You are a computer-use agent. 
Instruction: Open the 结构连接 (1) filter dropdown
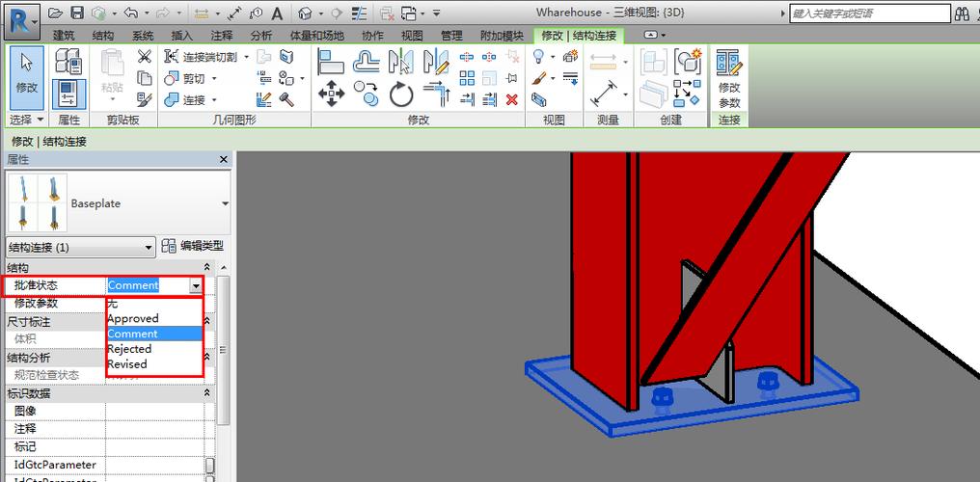80,247
